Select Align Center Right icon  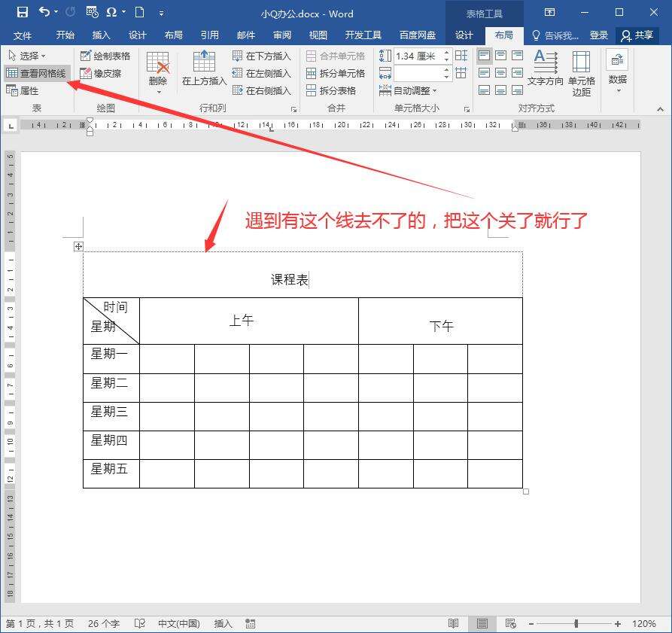pyautogui.click(x=517, y=72)
